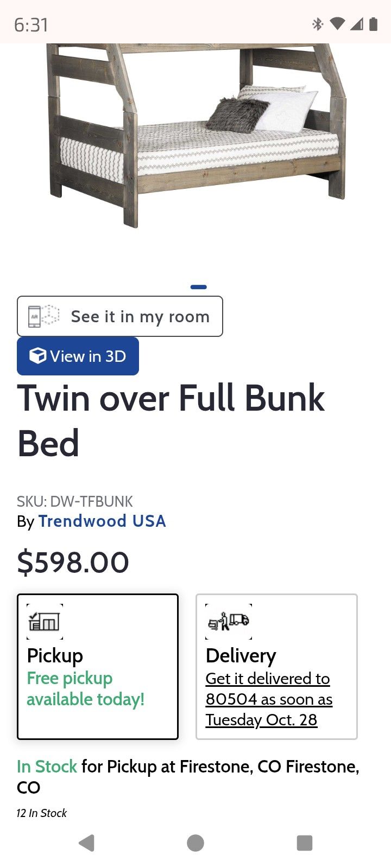Tap the page indicator dash below the photo
The height and width of the screenshot is (868, 391).
199,286
